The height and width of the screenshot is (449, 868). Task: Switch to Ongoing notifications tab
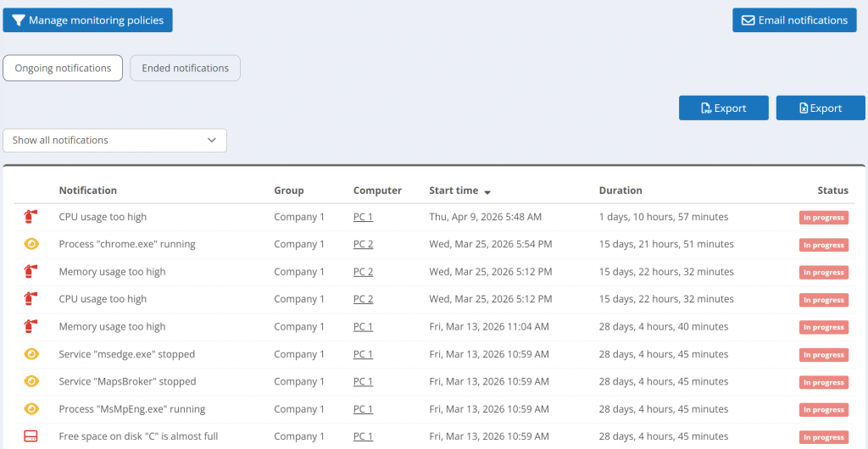point(63,68)
